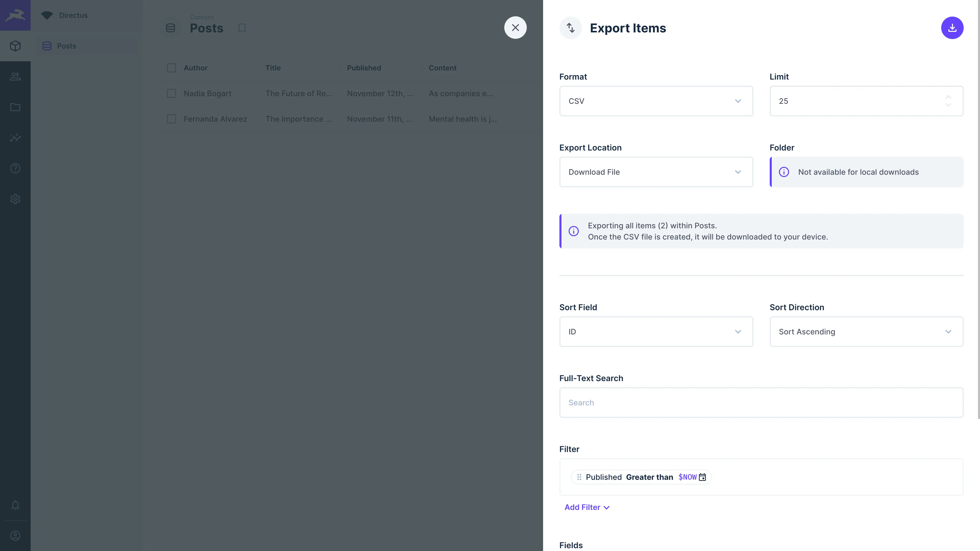Toggle select-all checkbox in table header
This screenshot has height=551, width=980.
(x=171, y=68)
